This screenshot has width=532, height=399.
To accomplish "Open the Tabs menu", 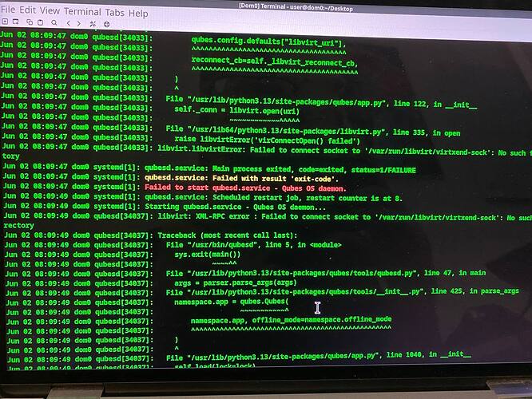I will point(115,13).
